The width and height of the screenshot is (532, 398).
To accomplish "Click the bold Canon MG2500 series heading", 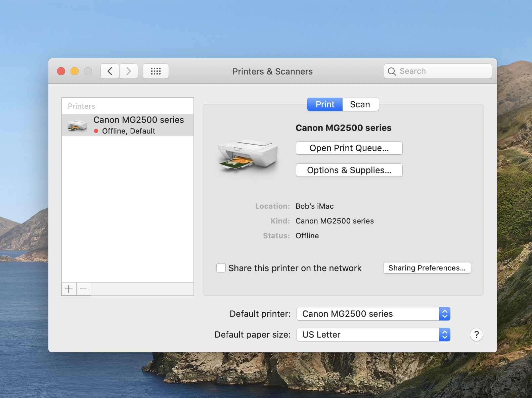I will (344, 128).
